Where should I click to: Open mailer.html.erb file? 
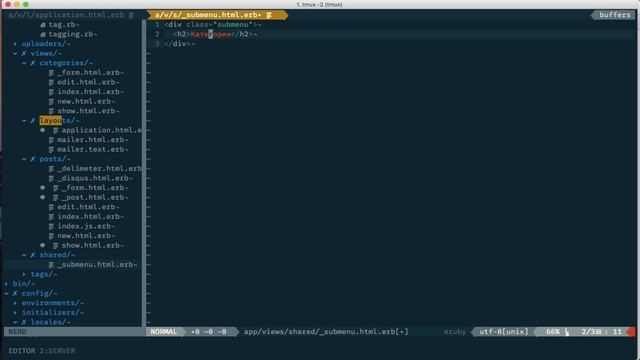tap(93, 140)
